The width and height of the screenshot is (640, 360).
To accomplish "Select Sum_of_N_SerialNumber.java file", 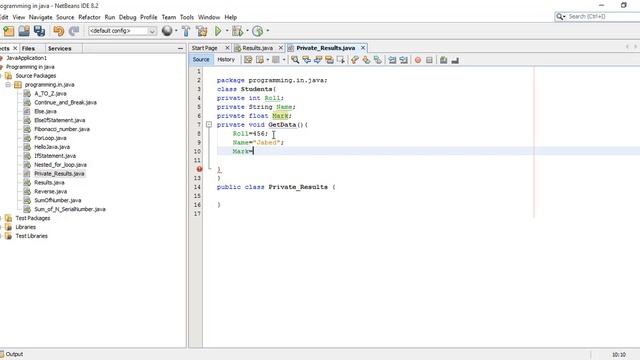I will click(x=70, y=209).
